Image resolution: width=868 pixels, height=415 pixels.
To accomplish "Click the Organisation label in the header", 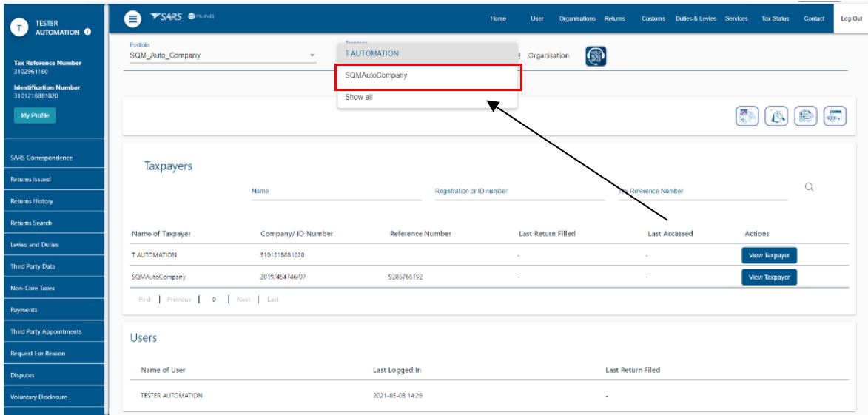I will point(548,56).
